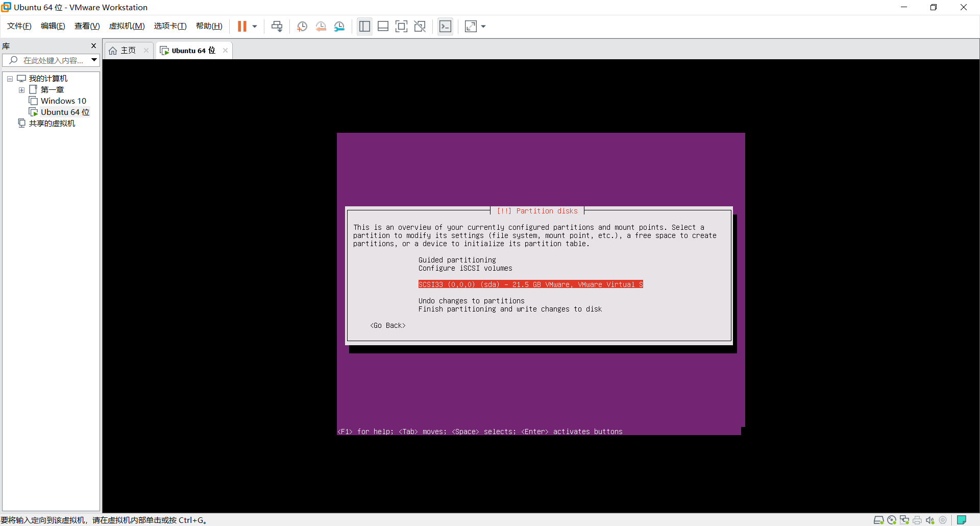Select 我的计算机 in the library tree
980x526 pixels.
pos(48,79)
